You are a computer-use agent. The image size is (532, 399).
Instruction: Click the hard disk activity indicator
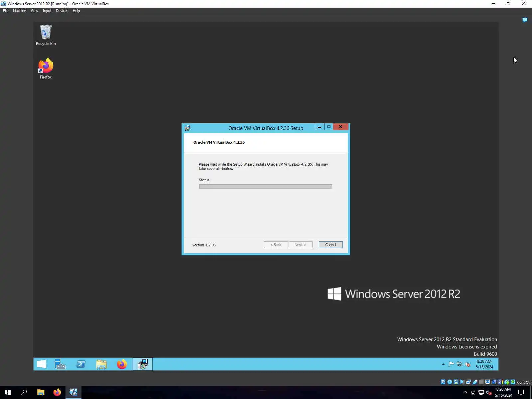(x=443, y=382)
